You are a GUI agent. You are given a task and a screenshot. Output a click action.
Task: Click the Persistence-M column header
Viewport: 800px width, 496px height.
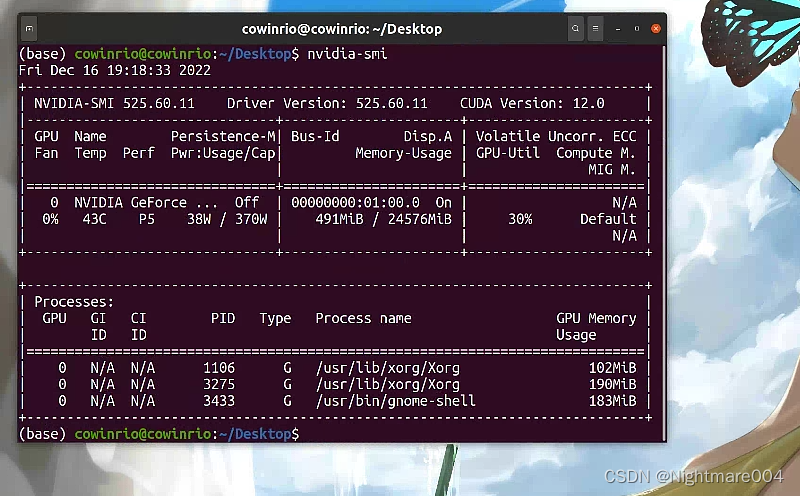(x=223, y=137)
